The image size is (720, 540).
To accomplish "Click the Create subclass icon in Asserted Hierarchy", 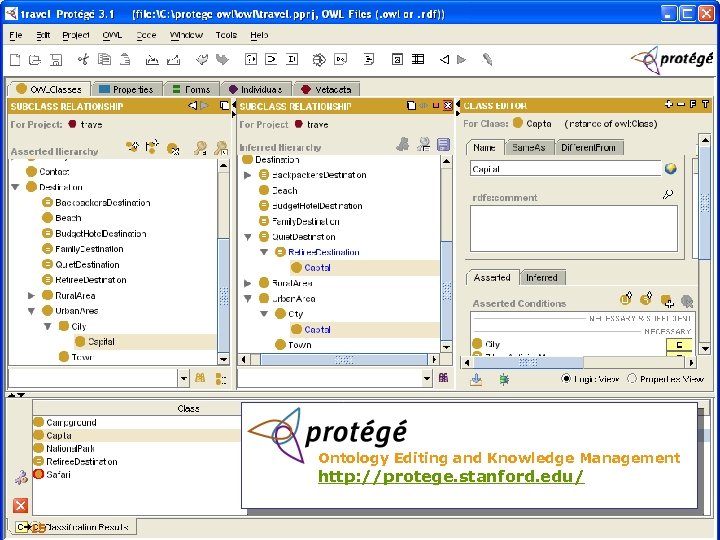I will click(133, 146).
